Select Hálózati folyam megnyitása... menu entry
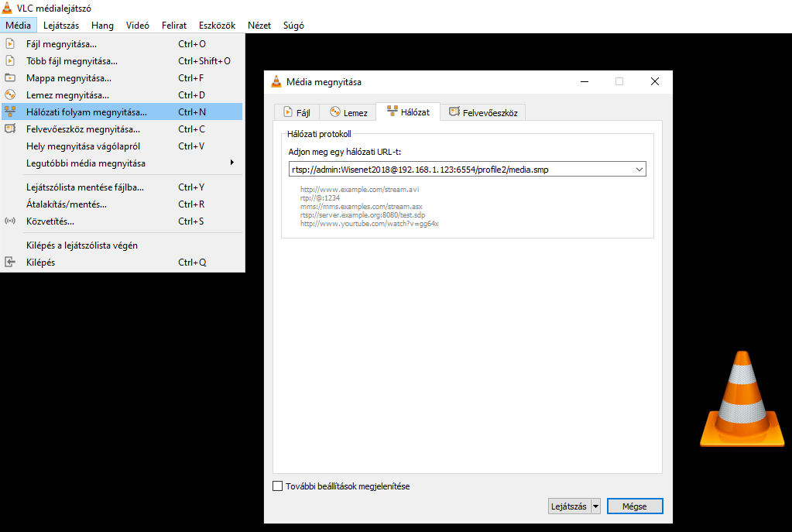Screen dimensions: 792x532 pyautogui.click(x=122, y=112)
